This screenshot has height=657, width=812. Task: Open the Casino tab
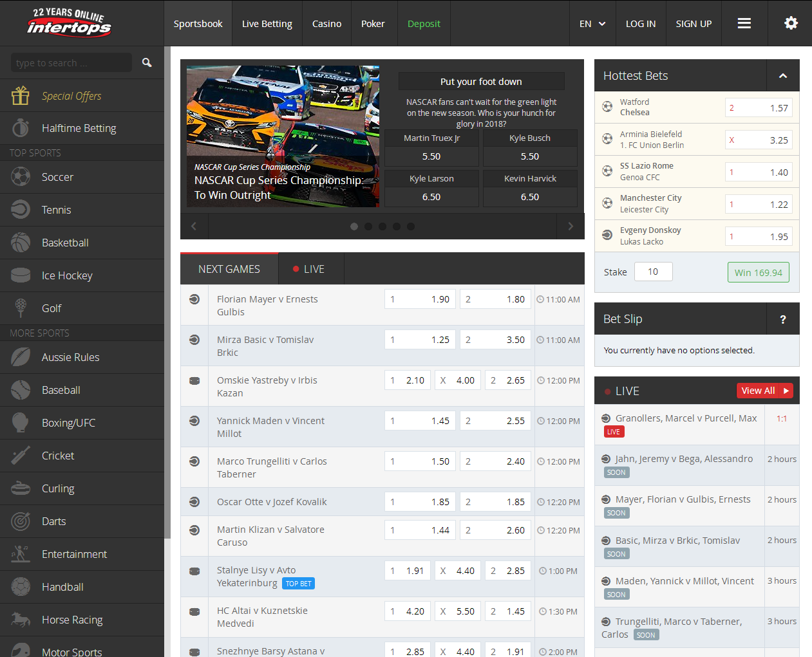pyautogui.click(x=327, y=24)
